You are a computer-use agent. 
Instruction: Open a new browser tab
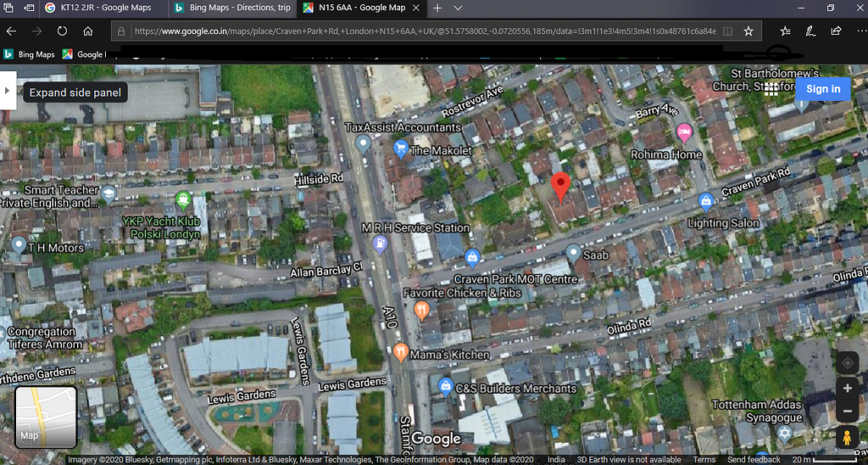point(437,8)
